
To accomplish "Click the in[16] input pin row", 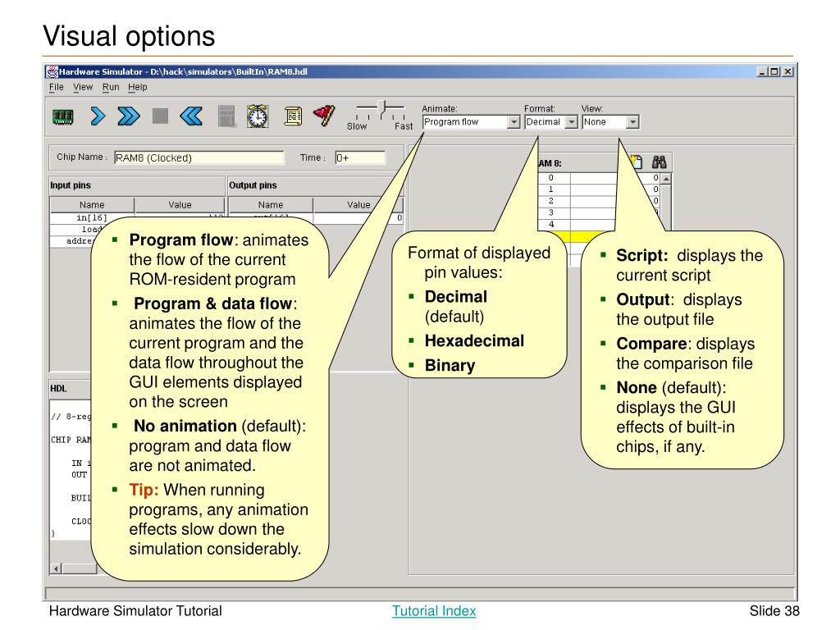I will pyautogui.click(x=137, y=218).
